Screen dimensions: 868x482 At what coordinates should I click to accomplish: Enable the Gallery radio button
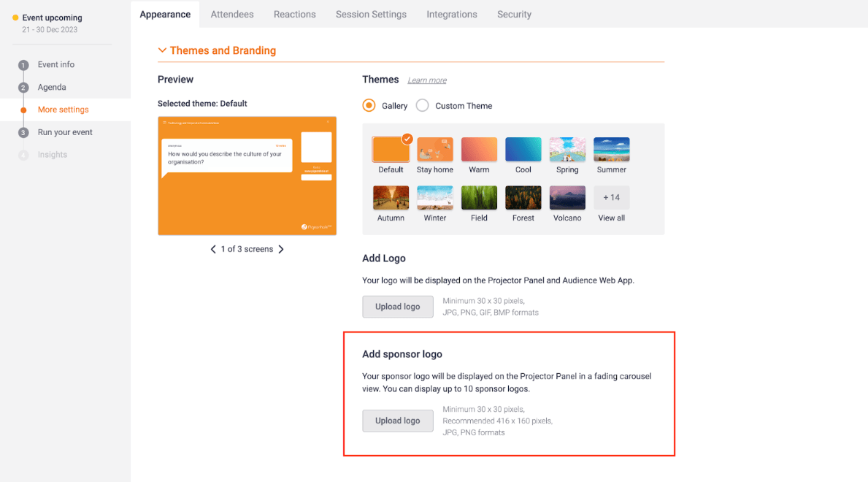[x=369, y=105]
